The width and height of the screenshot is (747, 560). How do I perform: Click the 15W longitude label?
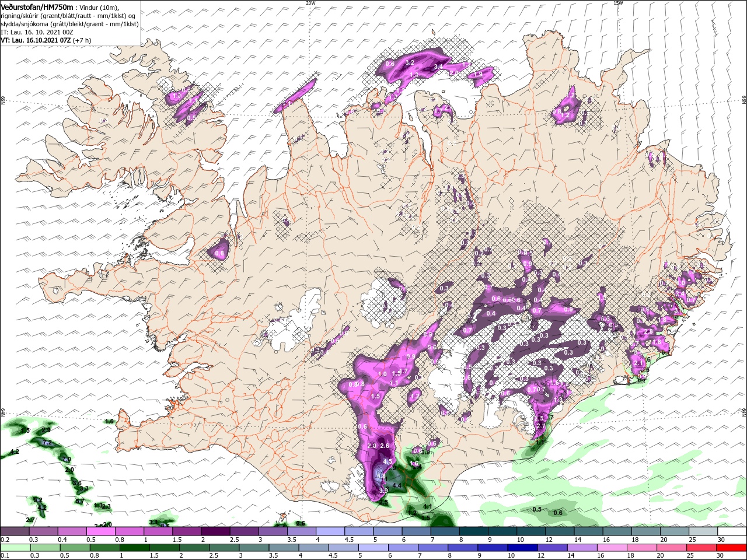click(617, 3)
